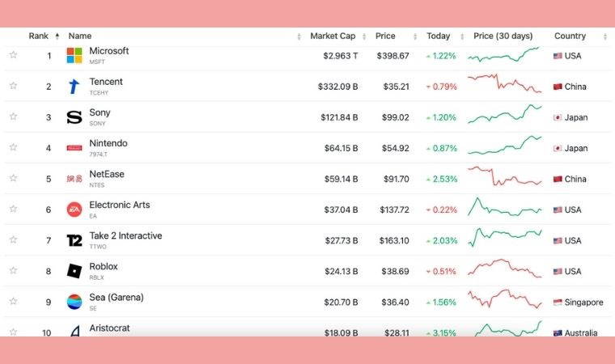Click the Roblox logo icon

coord(74,271)
